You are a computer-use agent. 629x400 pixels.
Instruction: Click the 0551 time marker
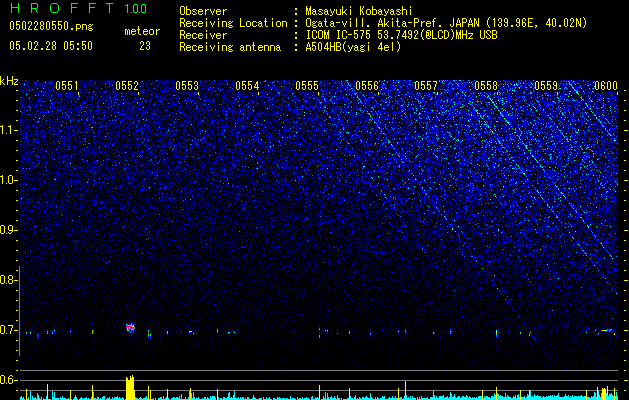point(67,86)
